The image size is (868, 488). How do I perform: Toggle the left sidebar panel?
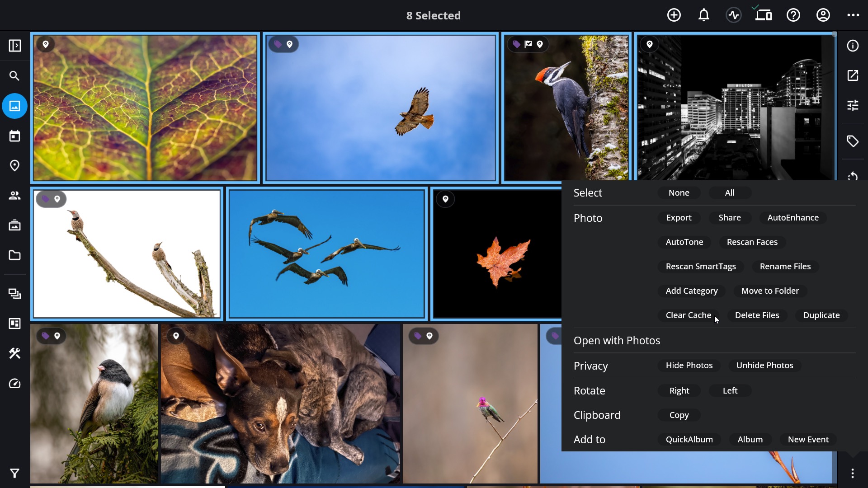[14, 46]
